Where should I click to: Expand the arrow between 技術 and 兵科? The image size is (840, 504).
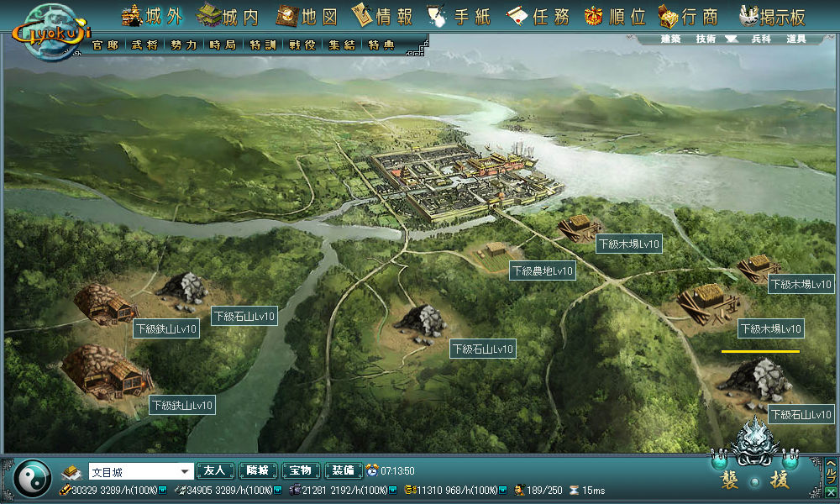click(732, 39)
